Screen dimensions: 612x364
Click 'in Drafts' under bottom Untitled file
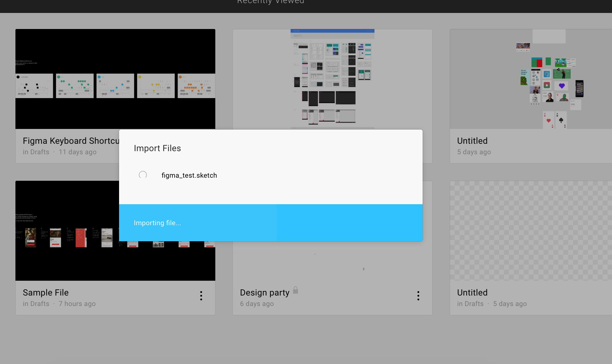[x=470, y=304]
